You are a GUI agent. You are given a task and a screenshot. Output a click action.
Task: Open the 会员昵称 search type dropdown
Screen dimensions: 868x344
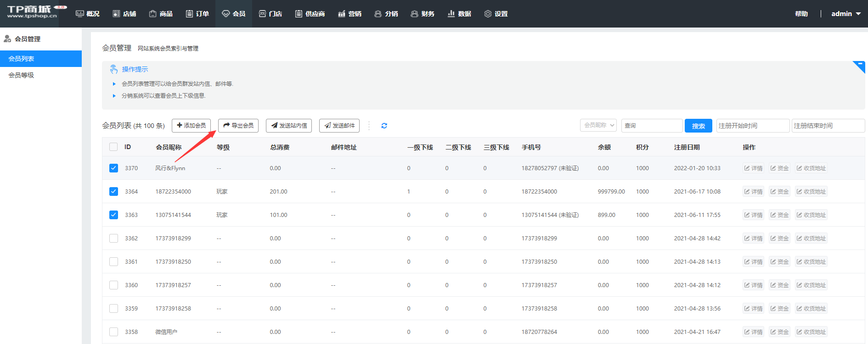[598, 125]
